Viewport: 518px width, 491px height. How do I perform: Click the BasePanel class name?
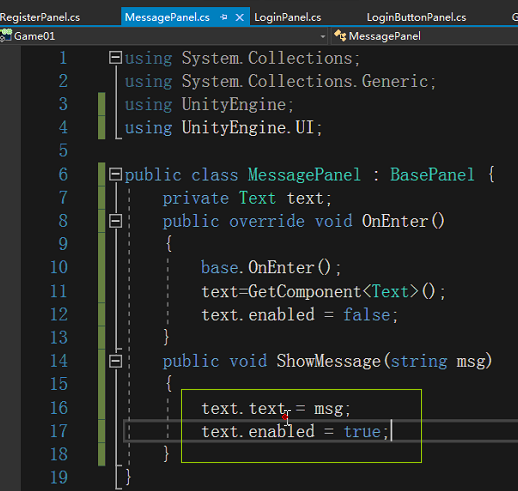432,175
